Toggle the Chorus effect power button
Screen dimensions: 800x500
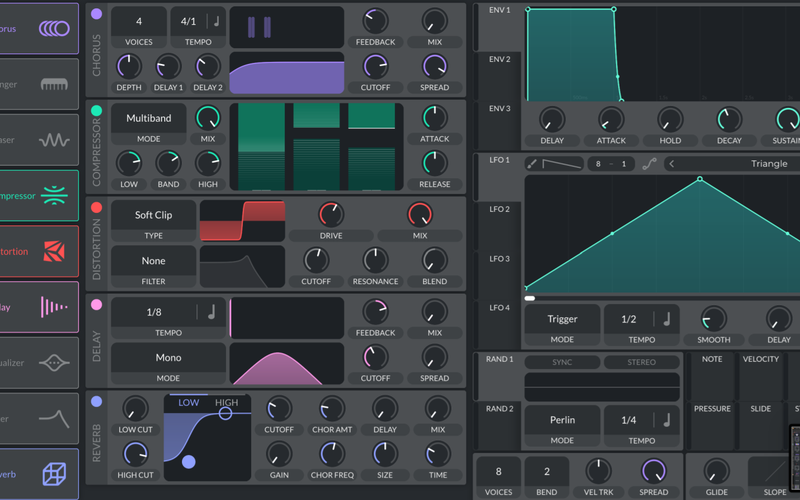point(96,14)
